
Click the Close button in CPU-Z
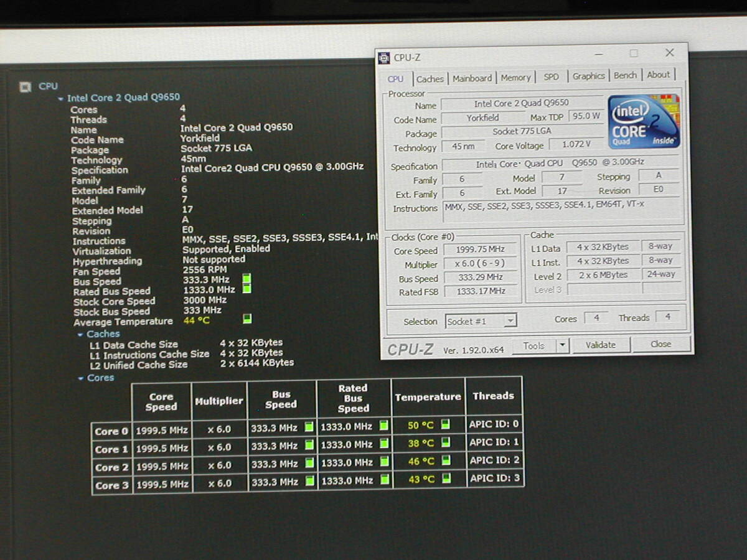[660, 344]
